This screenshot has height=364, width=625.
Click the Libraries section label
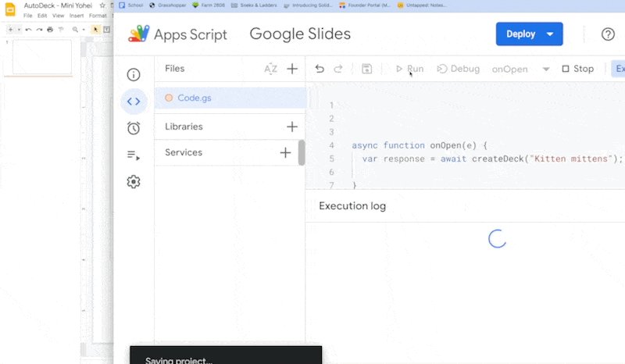[184, 127]
